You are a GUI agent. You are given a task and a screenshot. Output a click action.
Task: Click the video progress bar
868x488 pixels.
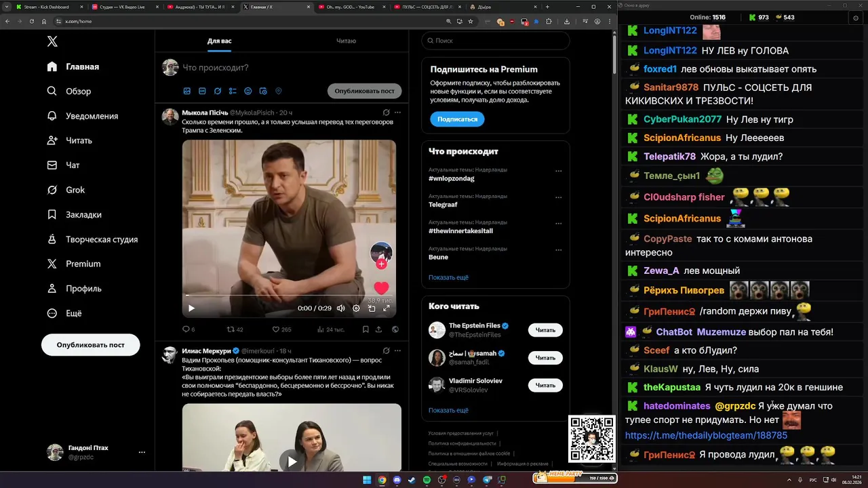[289, 296]
